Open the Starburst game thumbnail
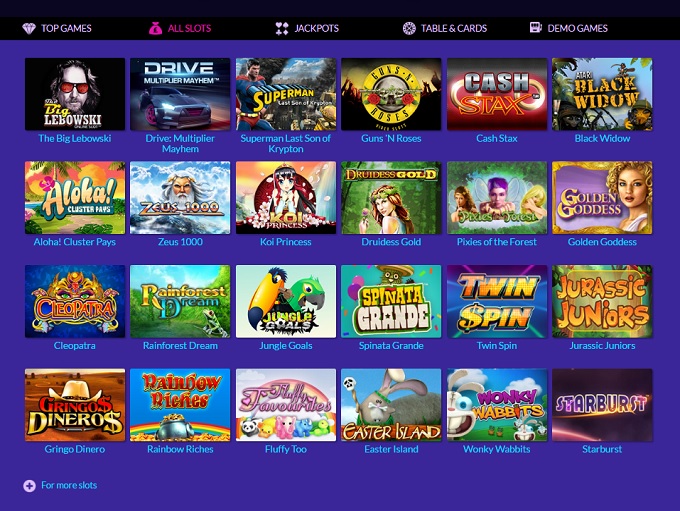Viewport: 680px width, 511px height. click(x=602, y=405)
